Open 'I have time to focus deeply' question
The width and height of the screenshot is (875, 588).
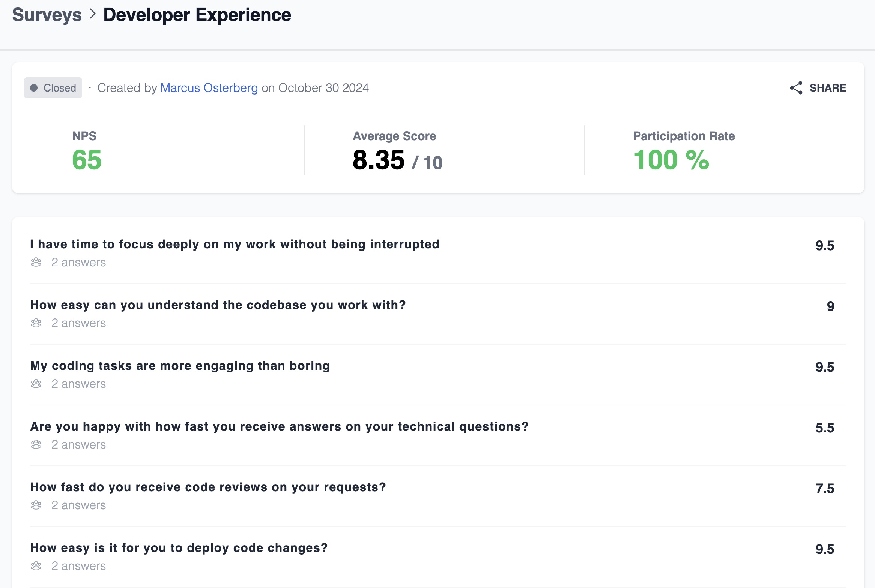[235, 244]
